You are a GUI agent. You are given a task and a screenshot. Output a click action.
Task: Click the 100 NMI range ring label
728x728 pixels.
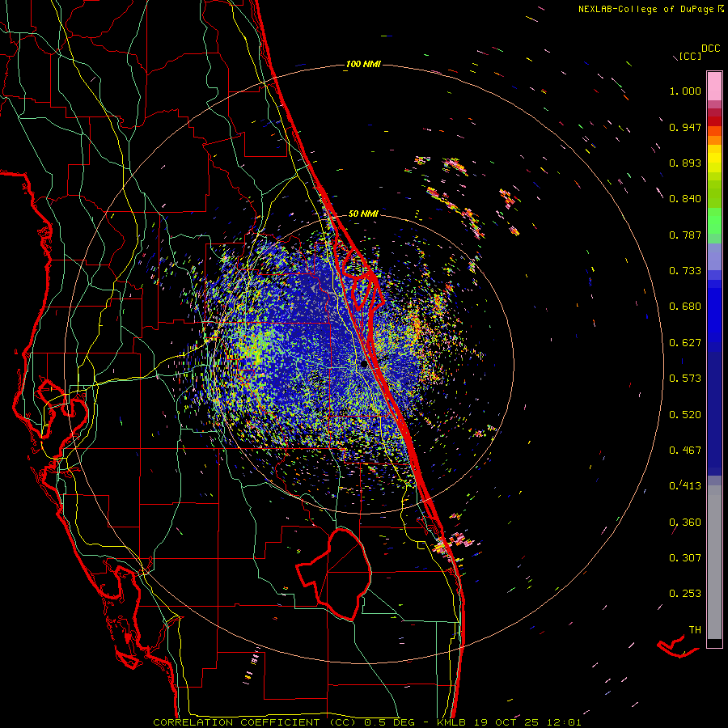pos(362,64)
